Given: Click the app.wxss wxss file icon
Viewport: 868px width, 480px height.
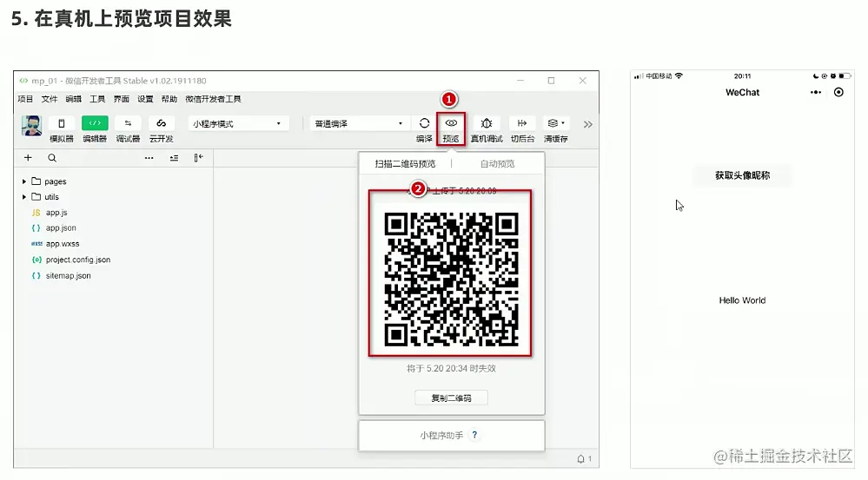Looking at the screenshot, I should (x=36, y=244).
